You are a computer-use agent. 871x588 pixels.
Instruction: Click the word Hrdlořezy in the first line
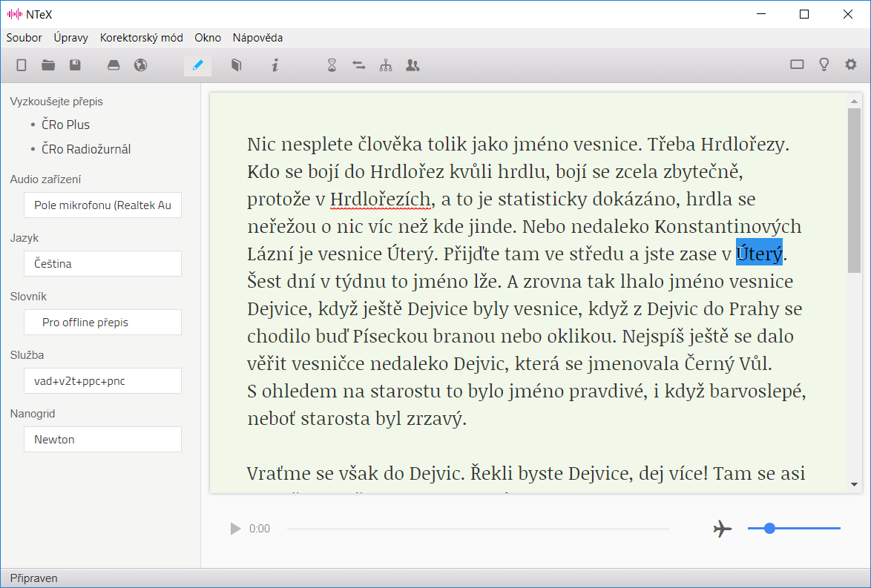(x=742, y=145)
